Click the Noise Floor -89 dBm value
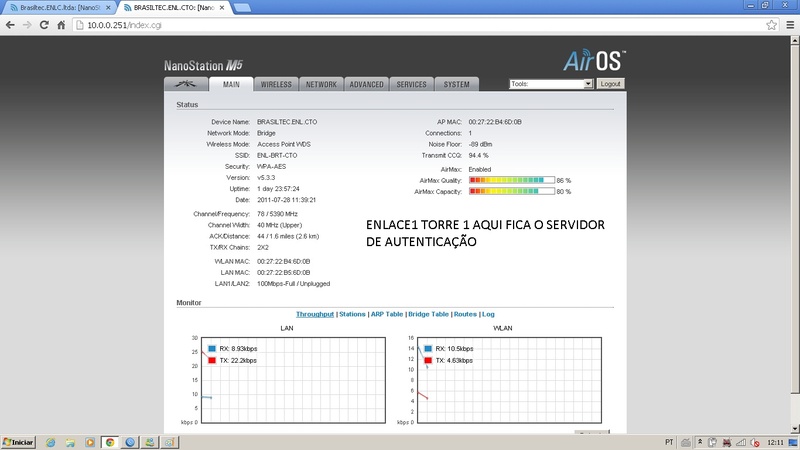The width and height of the screenshot is (800, 450). [x=480, y=144]
